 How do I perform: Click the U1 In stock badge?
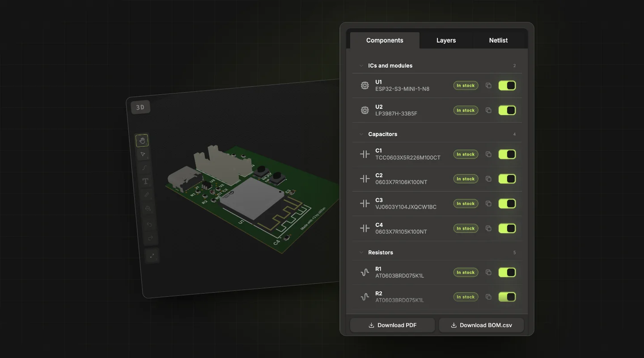pyautogui.click(x=466, y=85)
